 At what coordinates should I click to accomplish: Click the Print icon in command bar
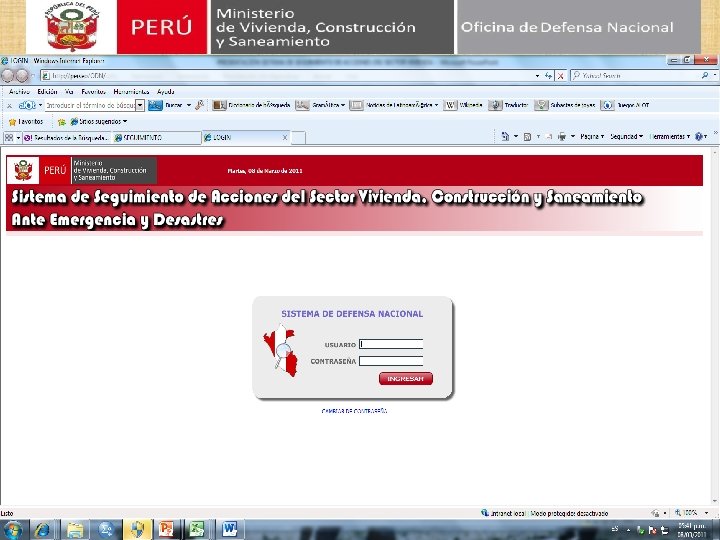coord(562,136)
